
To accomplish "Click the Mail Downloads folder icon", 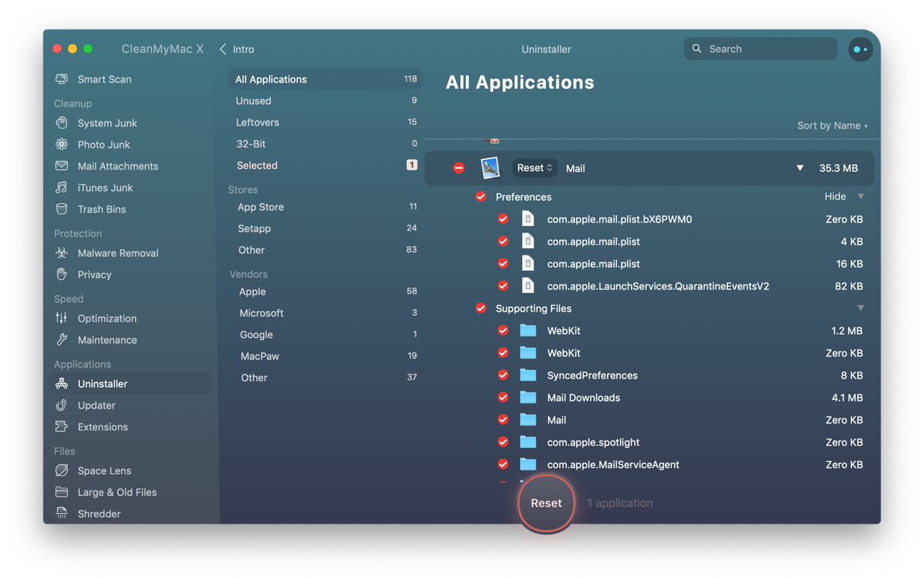I will click(x=528, y=397).
